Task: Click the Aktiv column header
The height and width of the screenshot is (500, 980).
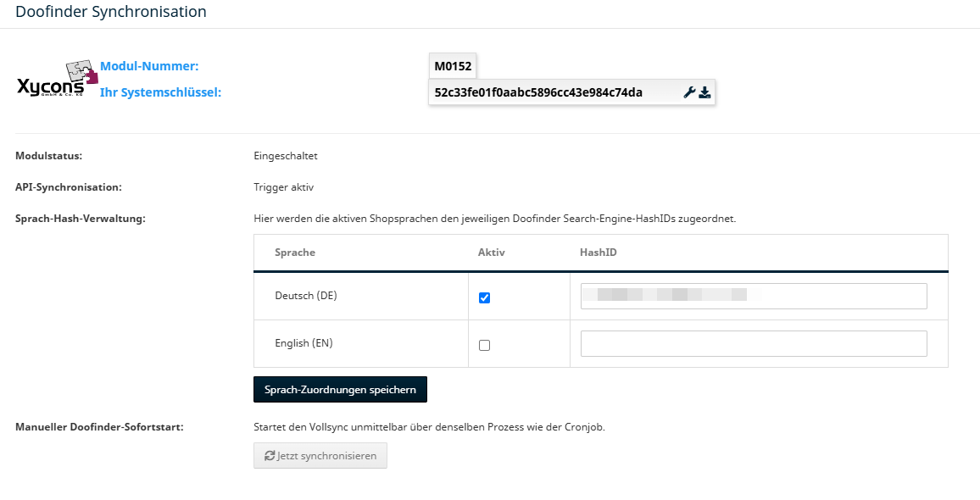Action: [491, 253]
